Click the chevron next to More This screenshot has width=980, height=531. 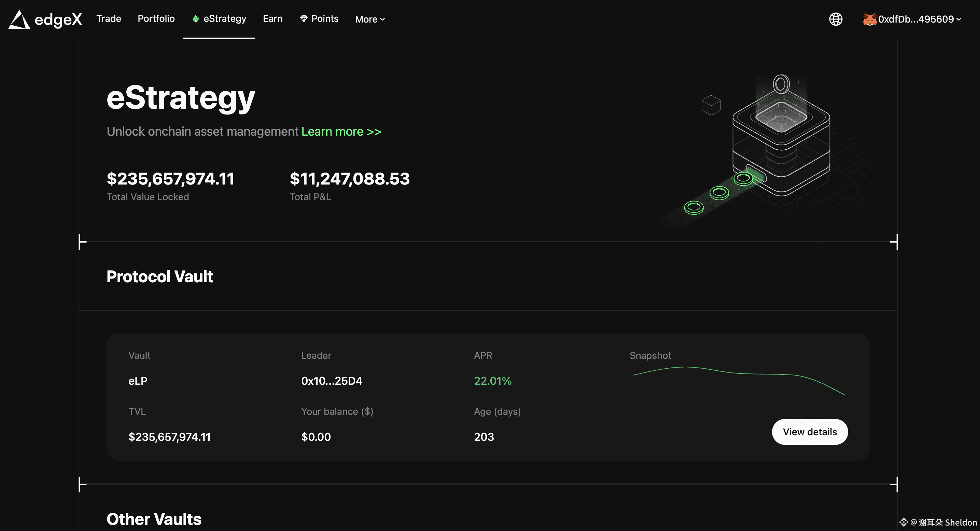[382, 19]
